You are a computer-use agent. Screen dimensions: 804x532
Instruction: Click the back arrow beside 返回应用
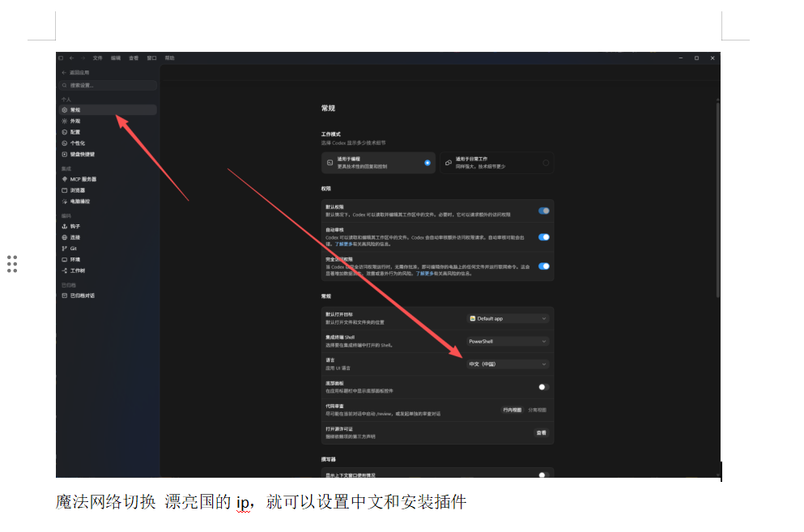click(64, 73)
